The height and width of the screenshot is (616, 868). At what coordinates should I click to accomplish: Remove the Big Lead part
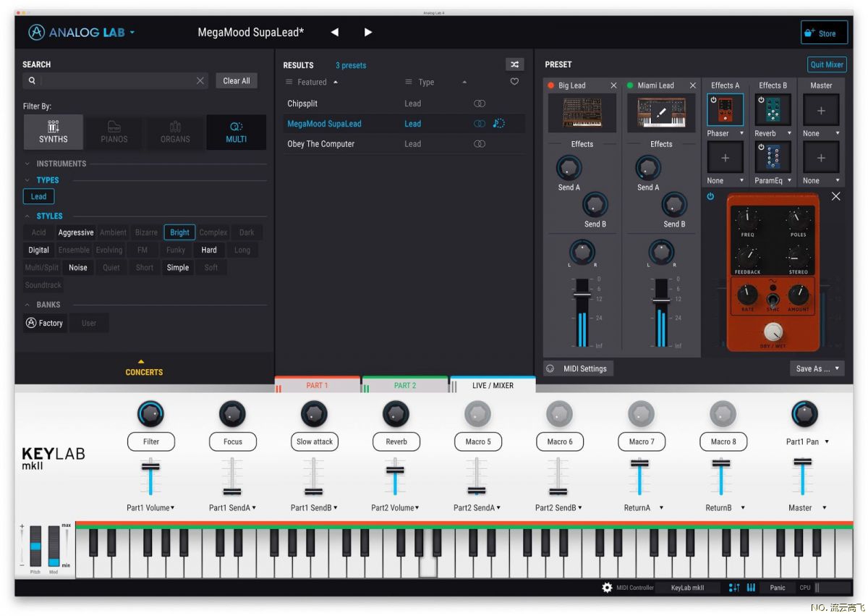pyautogui.click(x=613, y=85)
